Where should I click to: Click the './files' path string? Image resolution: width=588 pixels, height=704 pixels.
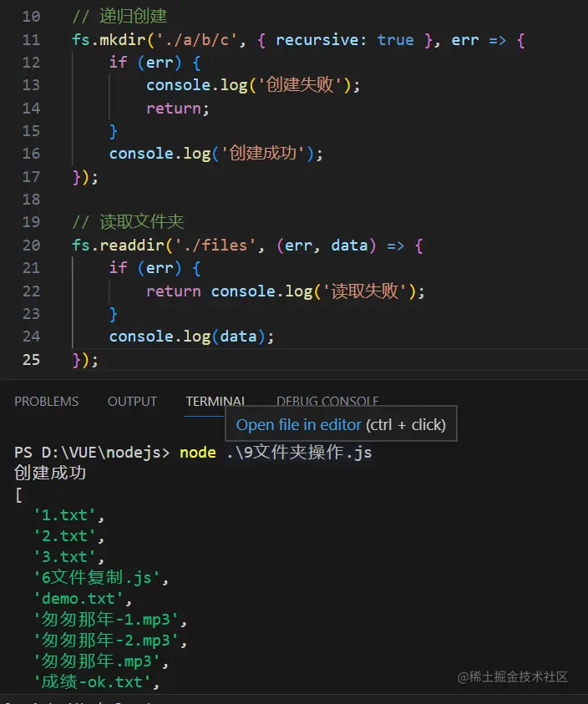tap(215, 246)
